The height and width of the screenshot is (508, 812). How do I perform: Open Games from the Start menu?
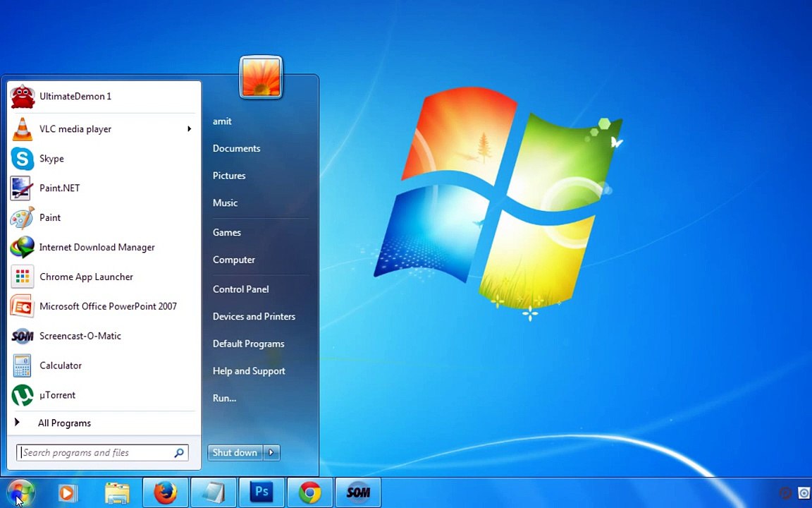pos(227,233)
